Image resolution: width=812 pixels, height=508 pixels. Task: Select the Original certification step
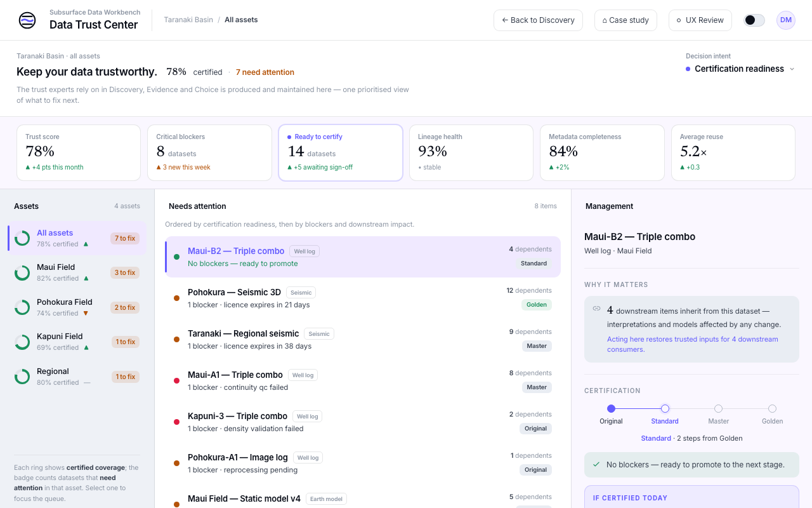611,414
